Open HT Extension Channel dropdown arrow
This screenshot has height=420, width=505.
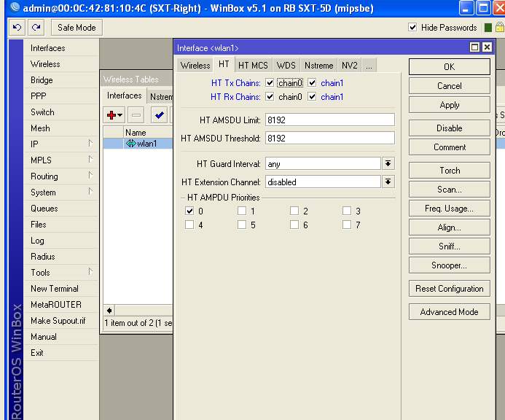click(388, 182)
